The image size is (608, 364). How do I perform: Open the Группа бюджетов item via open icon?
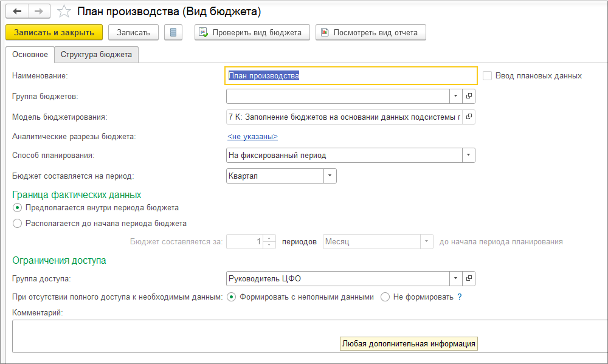click(469, 96)
